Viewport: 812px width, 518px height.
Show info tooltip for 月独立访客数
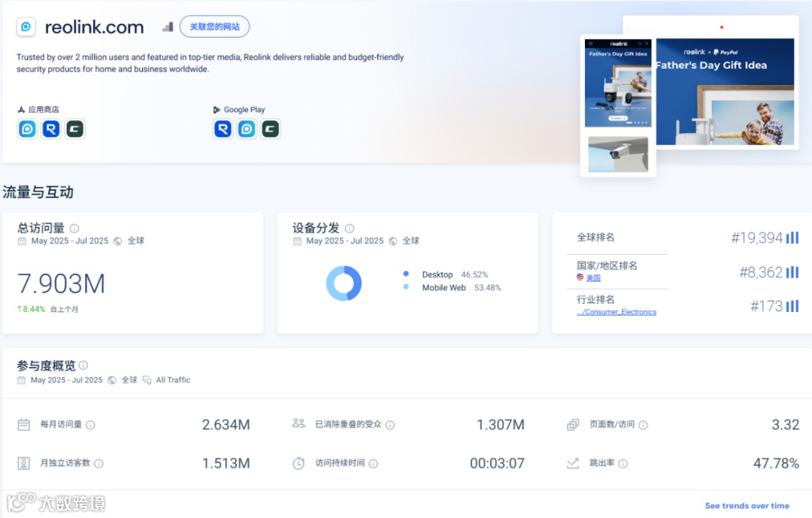[99, 464]
